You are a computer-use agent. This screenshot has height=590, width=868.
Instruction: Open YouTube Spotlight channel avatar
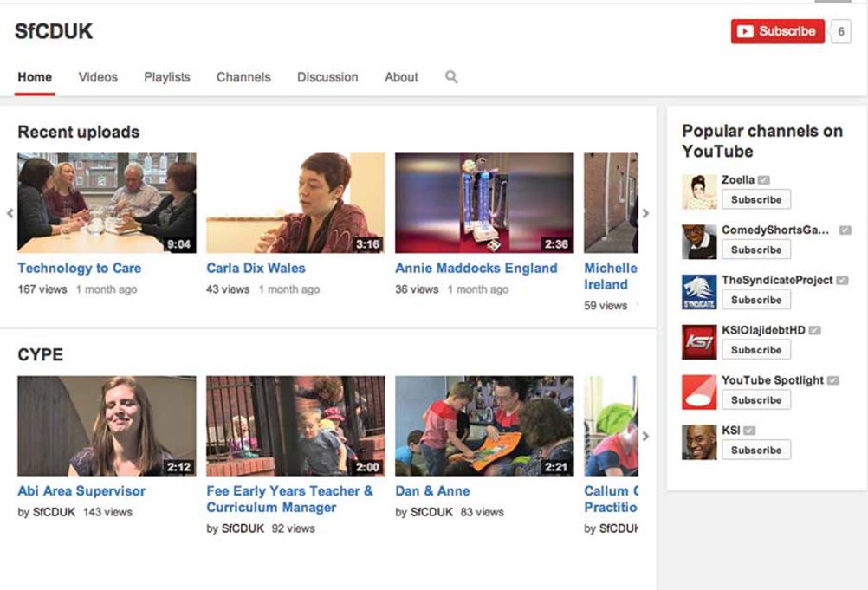699,392
